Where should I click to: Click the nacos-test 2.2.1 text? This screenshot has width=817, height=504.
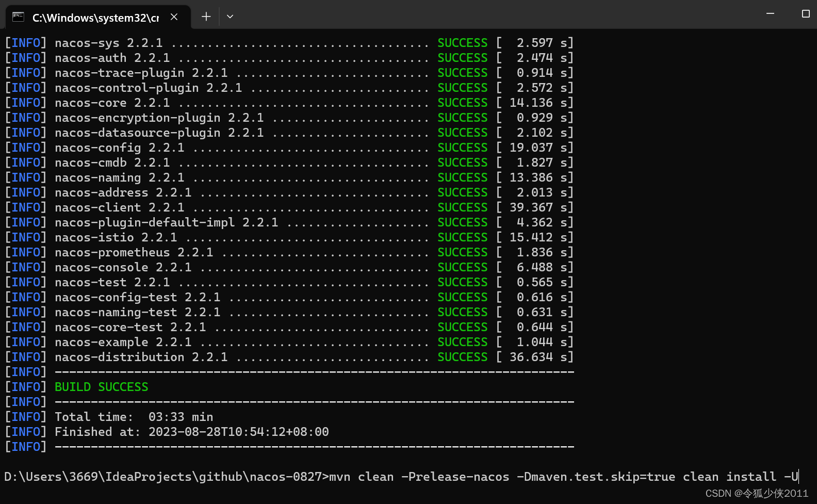(112, 282)
